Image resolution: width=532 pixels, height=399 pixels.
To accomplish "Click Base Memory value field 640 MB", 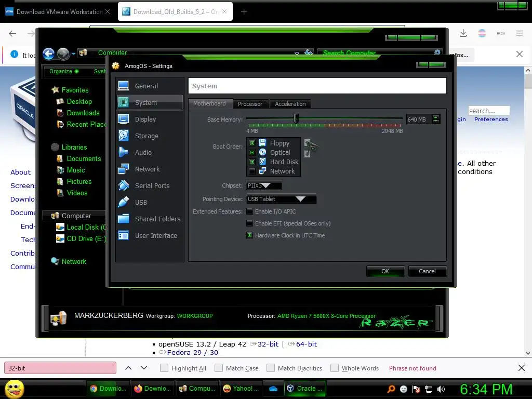I will pyautogui.click(x=419, y=119).
